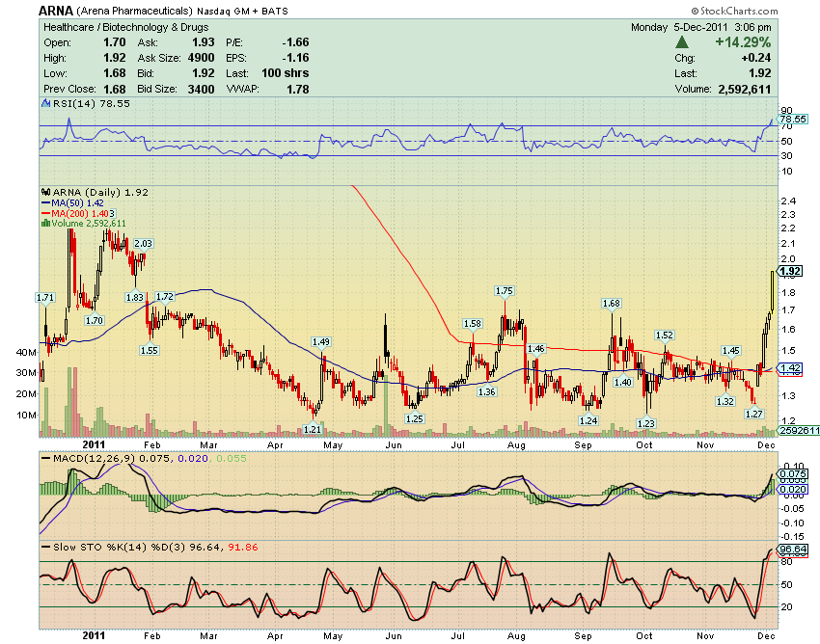Screen dimensions: 820x644
Task: Click the 1.83 price annotation near January low
Action: click(135, 297)
